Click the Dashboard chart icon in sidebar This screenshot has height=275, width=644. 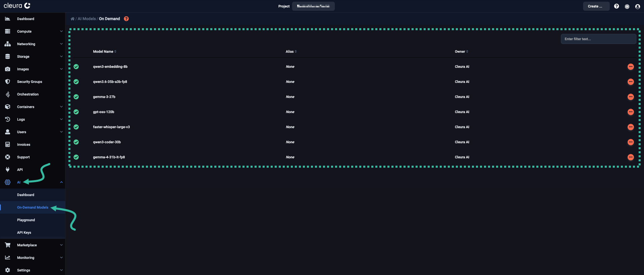[7, 19]
